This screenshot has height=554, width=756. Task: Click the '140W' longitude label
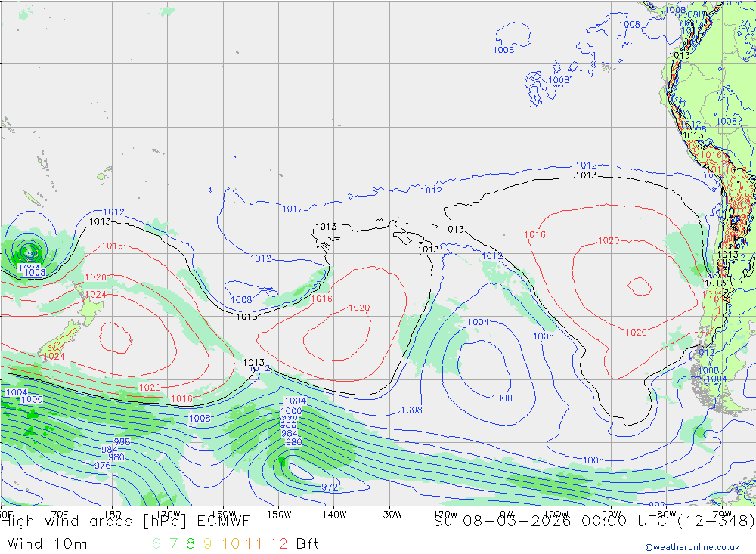(x=334, y=515)
